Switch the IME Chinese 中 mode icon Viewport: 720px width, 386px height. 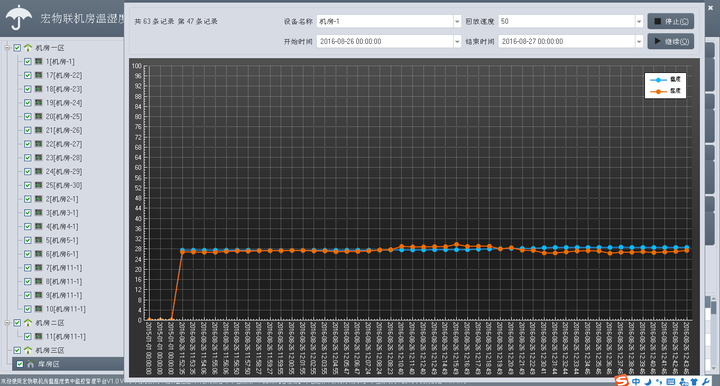pyautogui.click(x=636, y=381)
